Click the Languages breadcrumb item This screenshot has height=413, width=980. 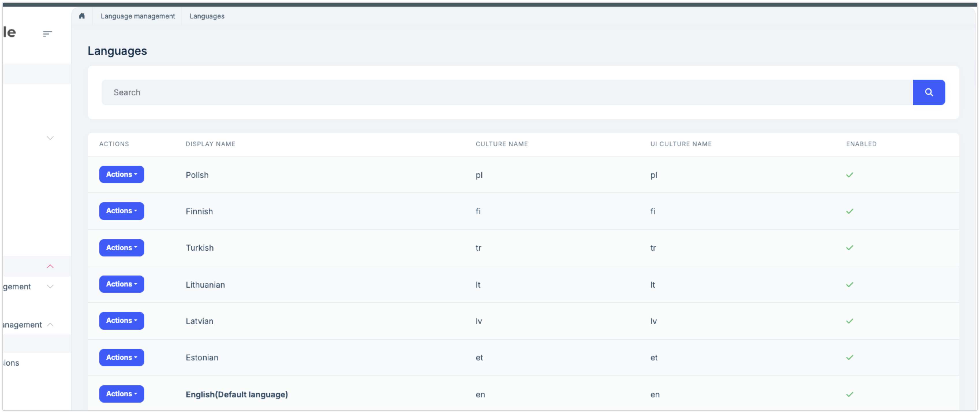(x=207, y=16)
